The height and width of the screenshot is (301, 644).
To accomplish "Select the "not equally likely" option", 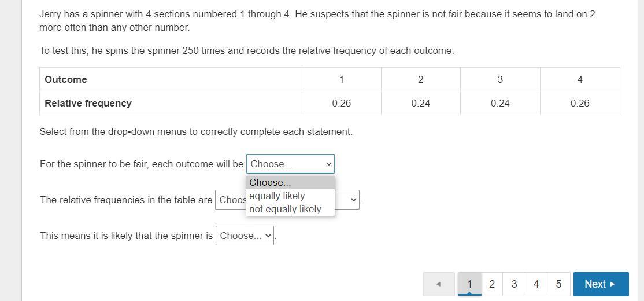I will [x=285, y=209].
